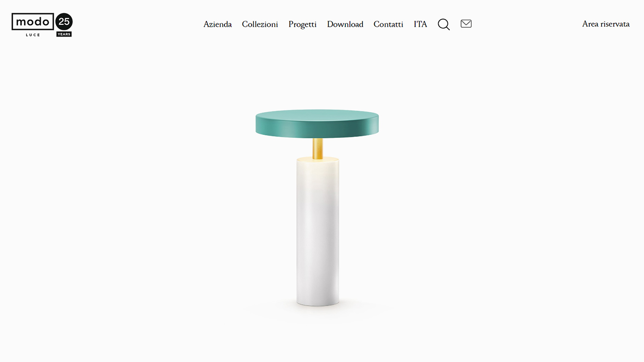This screenshot has width=644, height=362.
Task: Open the Azienda menu item
Action: pos(218,24)
